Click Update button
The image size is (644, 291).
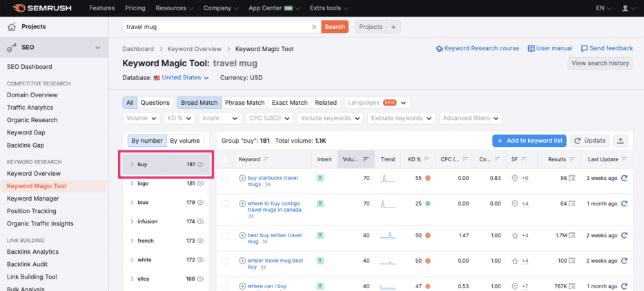pos(591,141)
